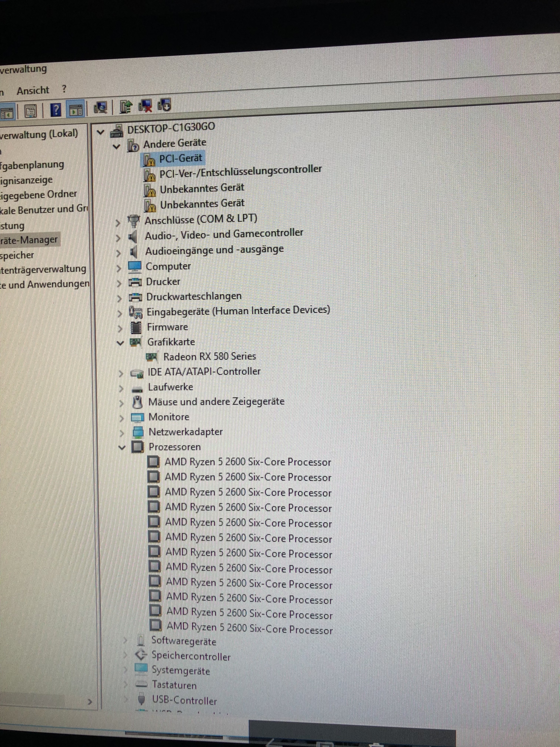Collapse the Andere Geräte category

pyautogui.click(x=116, y=147)
